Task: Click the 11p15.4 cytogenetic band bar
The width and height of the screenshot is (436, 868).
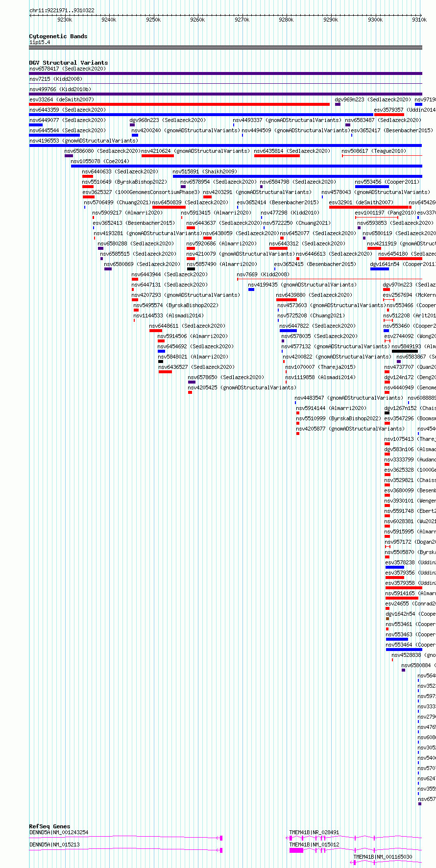Action: tap(226, 48)
